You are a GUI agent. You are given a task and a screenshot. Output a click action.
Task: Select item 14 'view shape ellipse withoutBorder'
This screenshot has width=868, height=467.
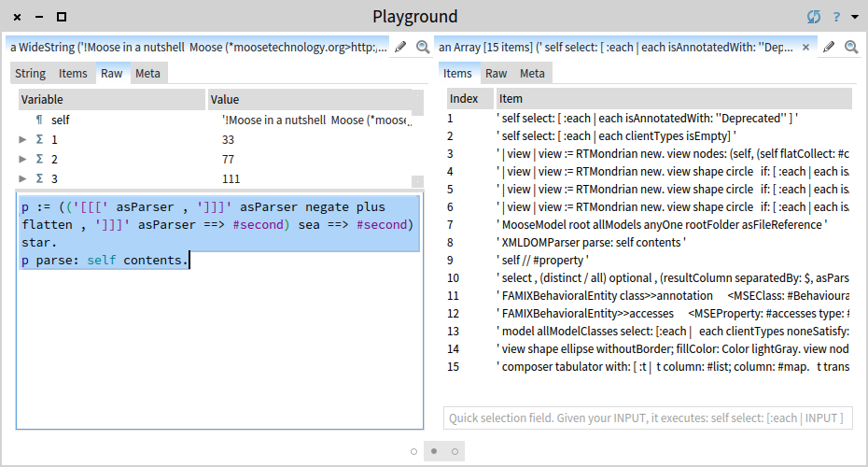pyautogui.click(x=649, y=348)
